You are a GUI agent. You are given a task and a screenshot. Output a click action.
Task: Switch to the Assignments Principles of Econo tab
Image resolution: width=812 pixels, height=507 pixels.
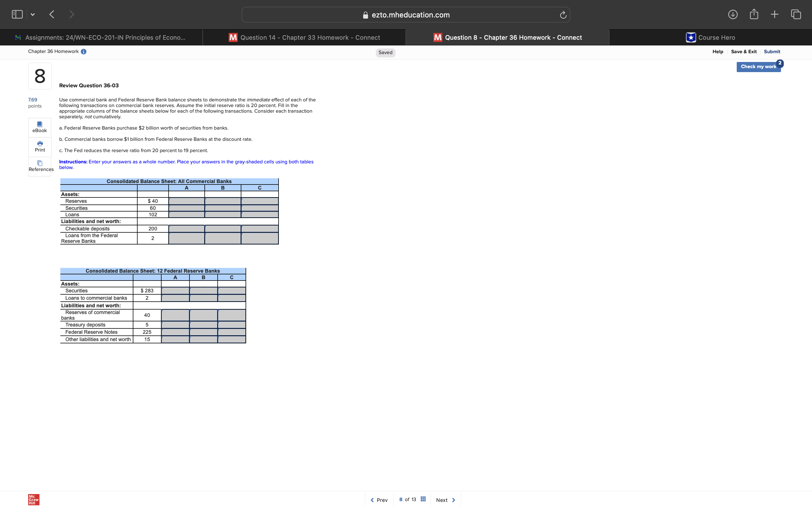[x=101, y=37]
